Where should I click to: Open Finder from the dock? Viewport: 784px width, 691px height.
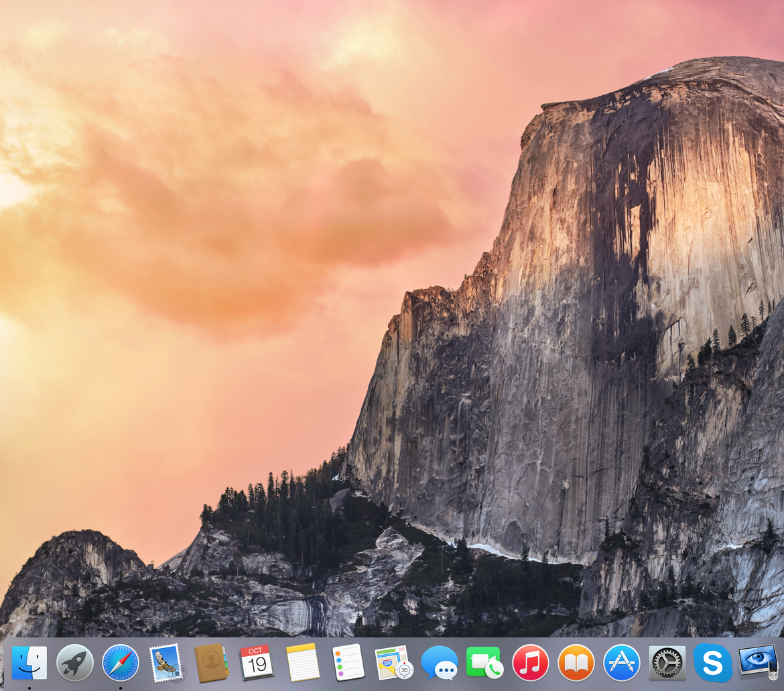pyautogui.click(x=29, y=663)
